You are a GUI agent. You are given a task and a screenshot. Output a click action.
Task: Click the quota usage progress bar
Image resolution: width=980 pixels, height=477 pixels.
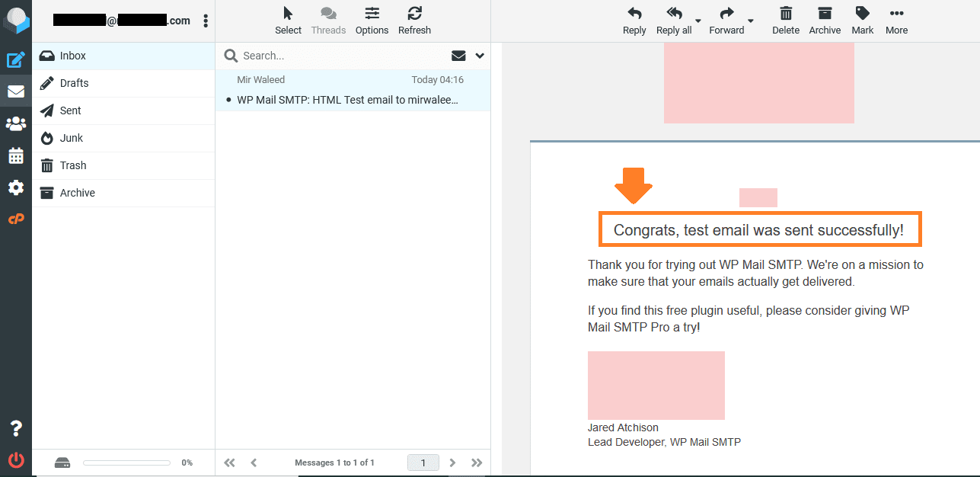(126, 463)
